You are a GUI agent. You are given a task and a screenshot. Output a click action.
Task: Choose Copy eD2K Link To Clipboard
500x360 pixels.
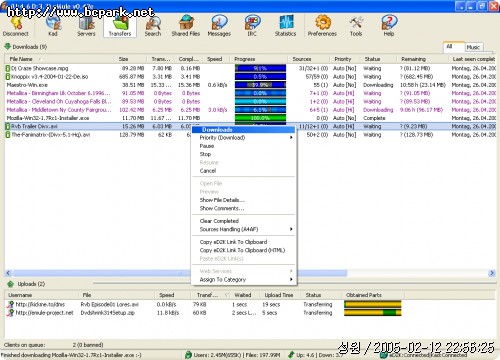(244, 242)
